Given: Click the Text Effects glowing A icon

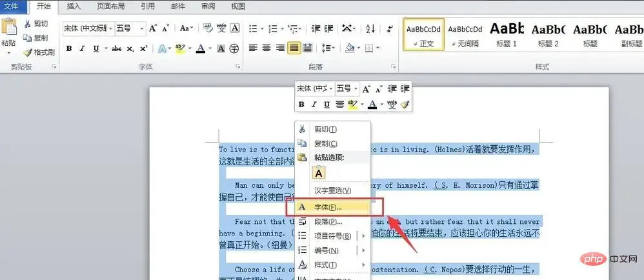Looking at the screenshot, I should [x=162, y=49].
